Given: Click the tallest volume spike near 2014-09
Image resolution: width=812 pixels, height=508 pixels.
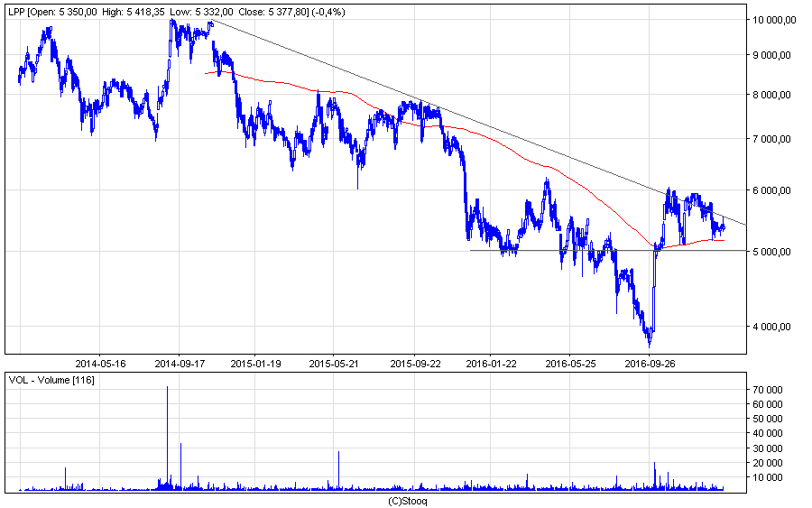Looking at the screenshot, I should point(167,438).
